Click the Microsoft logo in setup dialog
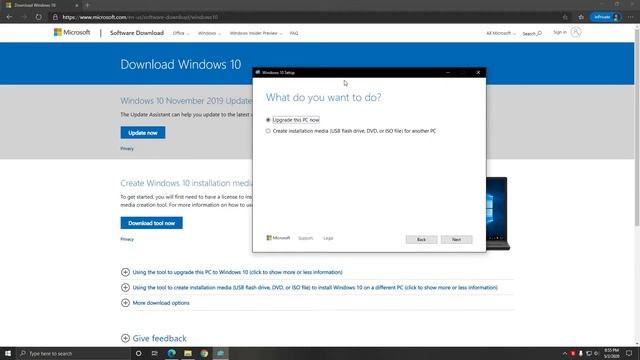 click(278, 238)
